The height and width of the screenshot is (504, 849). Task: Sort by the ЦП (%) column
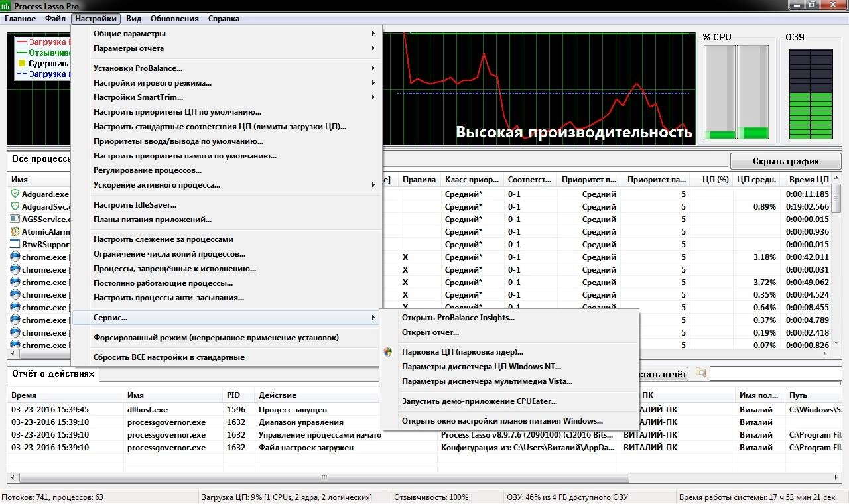pos(711,180)
